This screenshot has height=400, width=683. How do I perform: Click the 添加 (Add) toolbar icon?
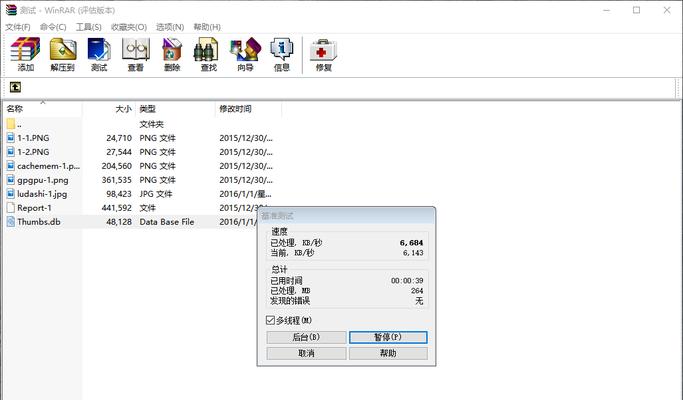point(25,50)
